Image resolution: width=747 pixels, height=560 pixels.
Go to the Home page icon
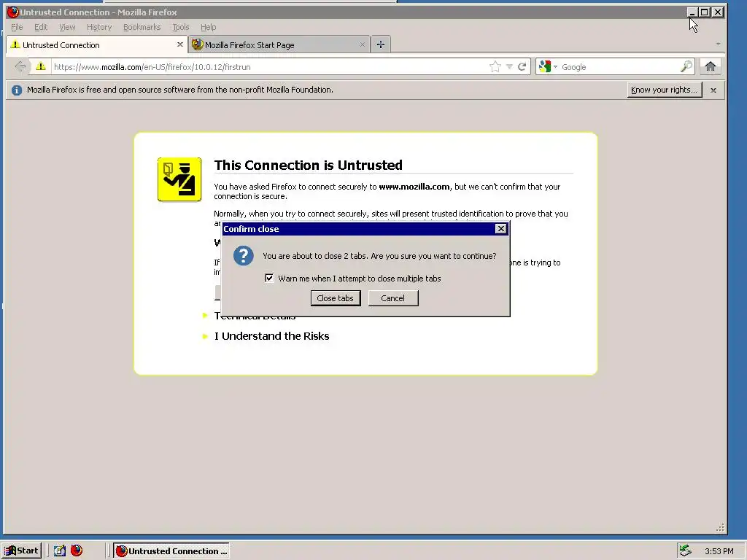pyautogui.click(x=711, y=66)
